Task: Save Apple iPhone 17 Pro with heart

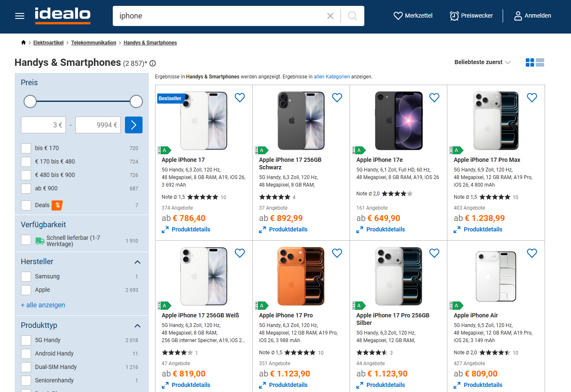Action: pos(337,253)
